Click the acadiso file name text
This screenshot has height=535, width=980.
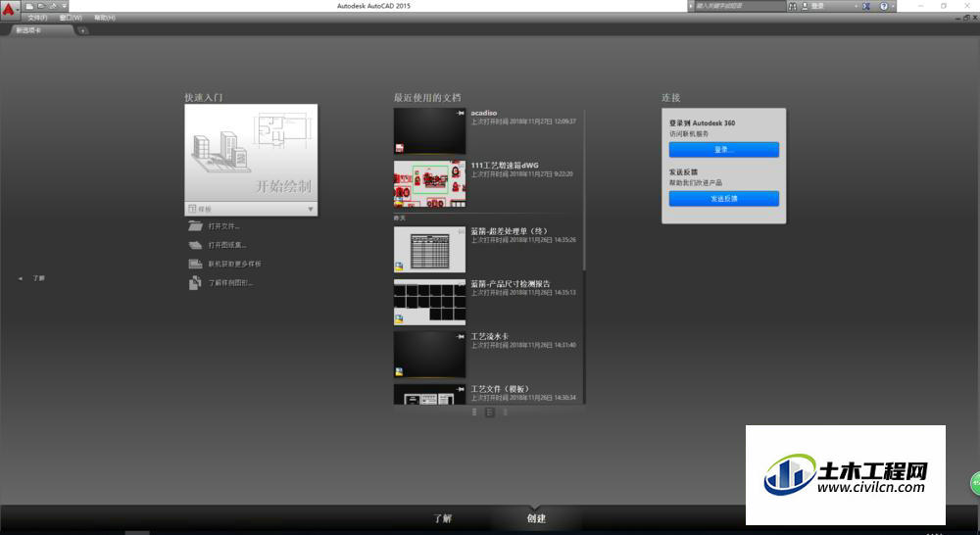tap(484, 113)
